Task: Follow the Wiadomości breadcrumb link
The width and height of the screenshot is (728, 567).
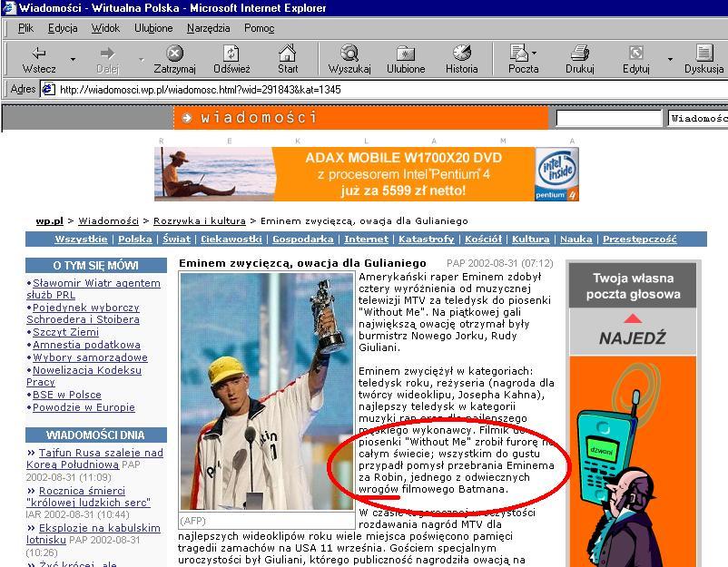Action: click(109, 220)
